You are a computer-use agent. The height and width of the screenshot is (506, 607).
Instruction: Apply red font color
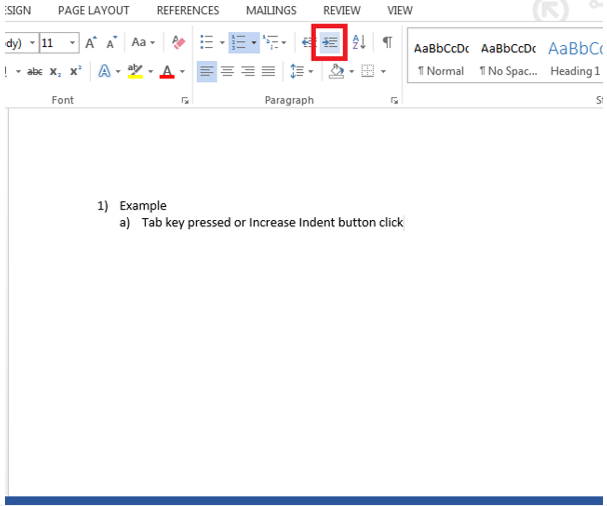pos(167,72)
